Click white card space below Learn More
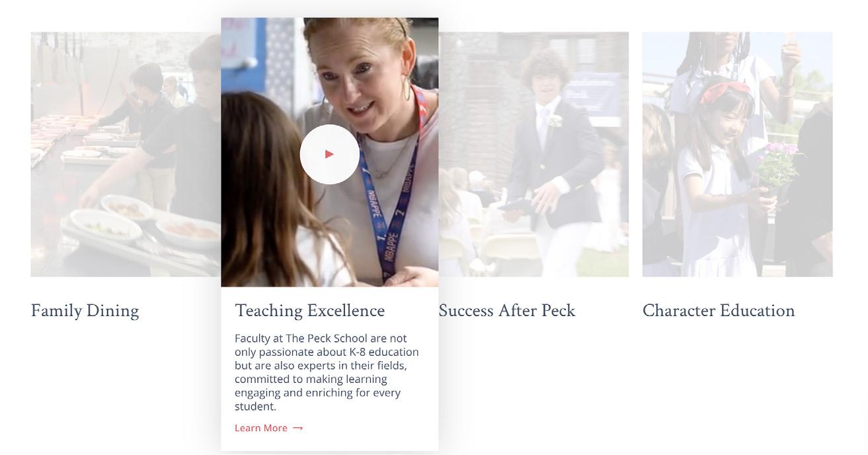868x455 pixels. coord(329,443)
